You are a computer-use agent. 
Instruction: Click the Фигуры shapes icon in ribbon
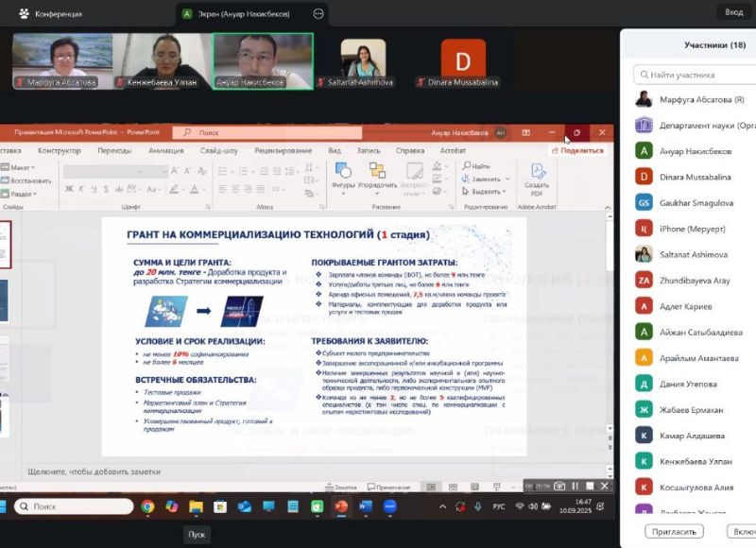click(343, 174)
